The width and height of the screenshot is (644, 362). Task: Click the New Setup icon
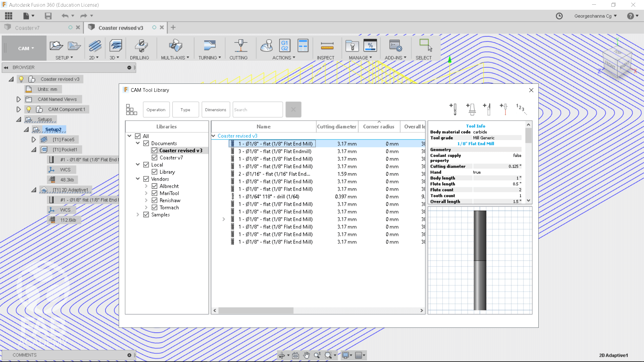pyautogui.click(x=56, y=46)
